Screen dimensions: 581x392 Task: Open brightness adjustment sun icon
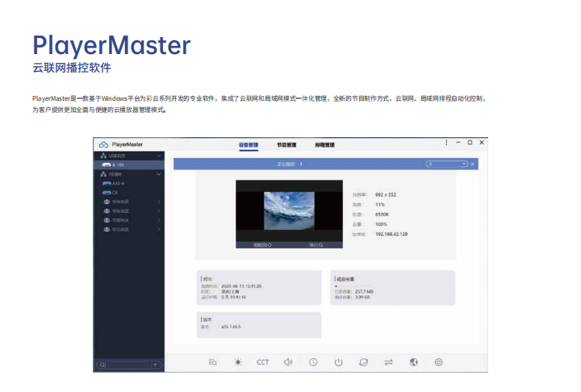click(238, 362)
